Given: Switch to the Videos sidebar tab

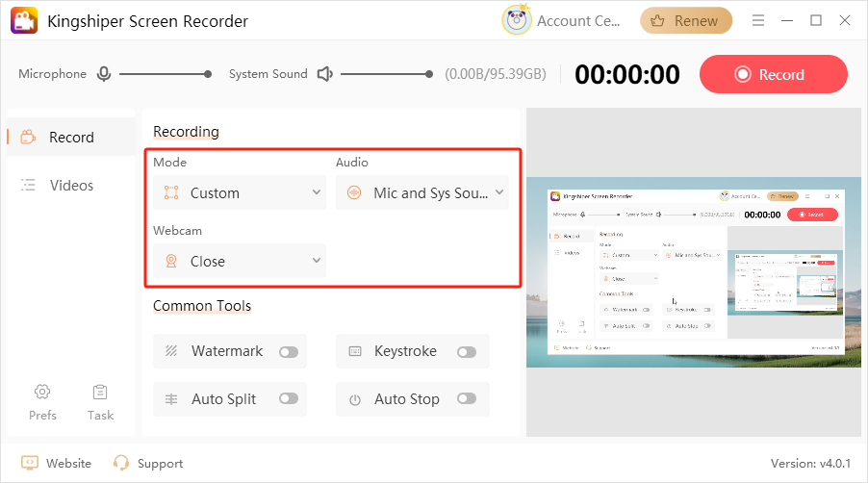Looking at the screenshot, I should [71, 185].
